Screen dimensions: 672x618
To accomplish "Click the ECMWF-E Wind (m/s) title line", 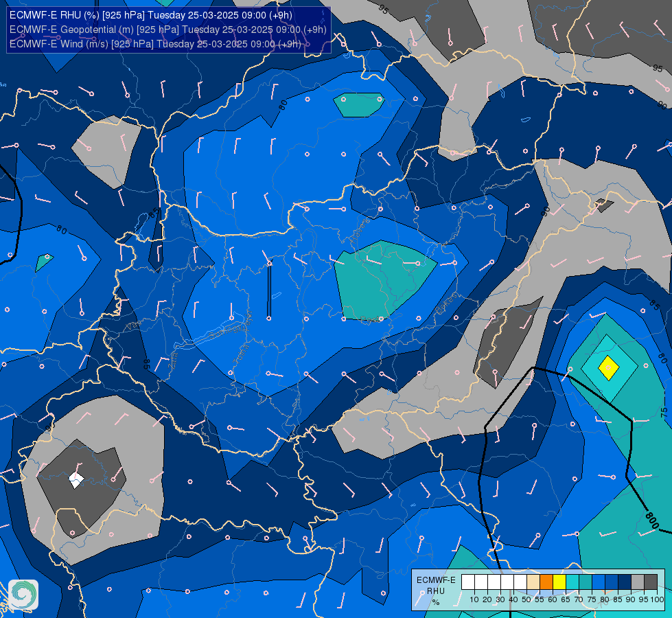I will coord(155,44).
